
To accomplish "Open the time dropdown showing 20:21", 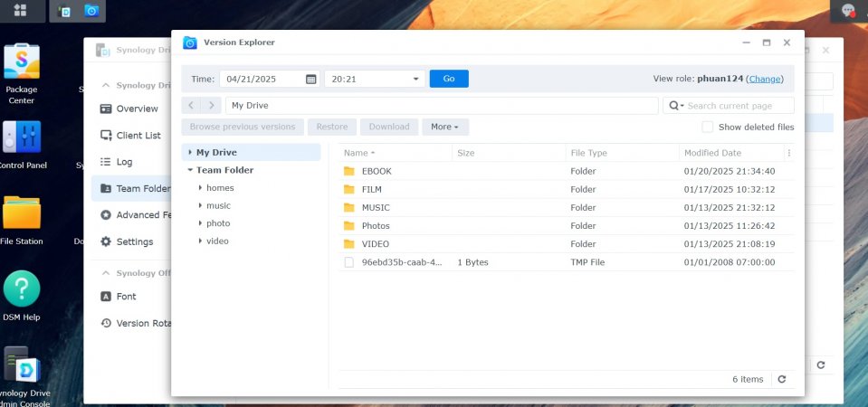I will click(x=375, y=79).
